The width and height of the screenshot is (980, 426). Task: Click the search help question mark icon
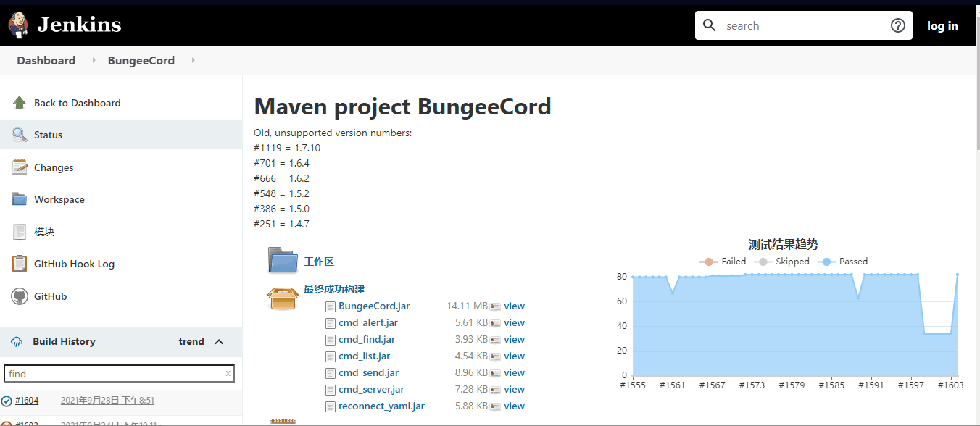(897, 26)
